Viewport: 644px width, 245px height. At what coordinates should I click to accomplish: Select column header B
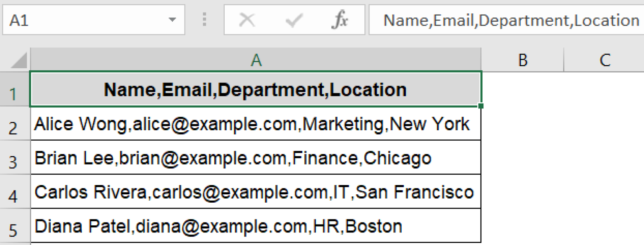522,59
